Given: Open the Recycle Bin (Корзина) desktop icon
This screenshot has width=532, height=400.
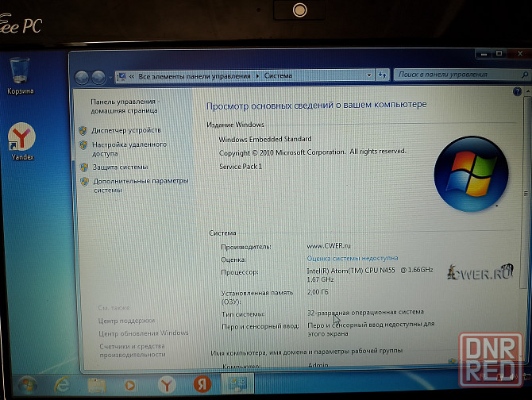Looking at the screenshot, I should (x=20, y=76).
